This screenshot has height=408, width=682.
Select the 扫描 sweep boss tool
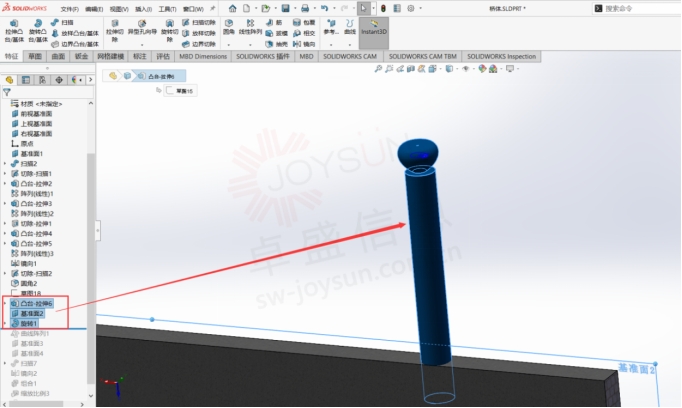pos(62,22)
